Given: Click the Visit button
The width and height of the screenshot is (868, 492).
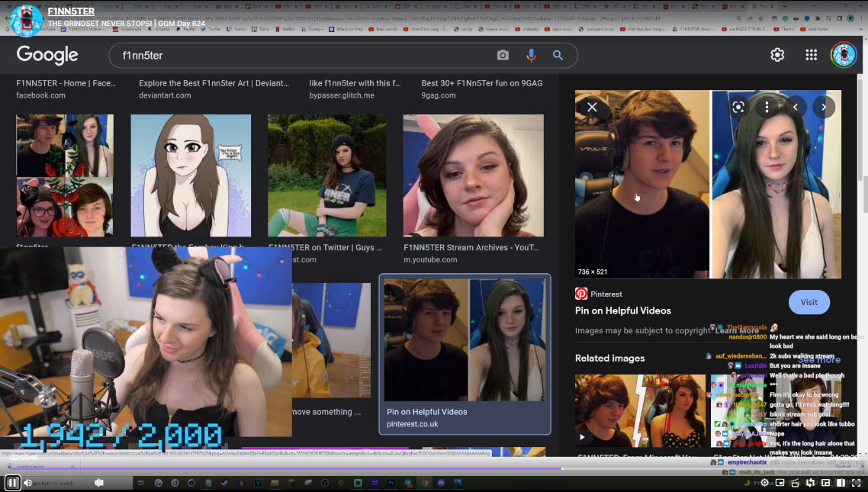Looking at the screenshot, I should click(x=809, y=302).
